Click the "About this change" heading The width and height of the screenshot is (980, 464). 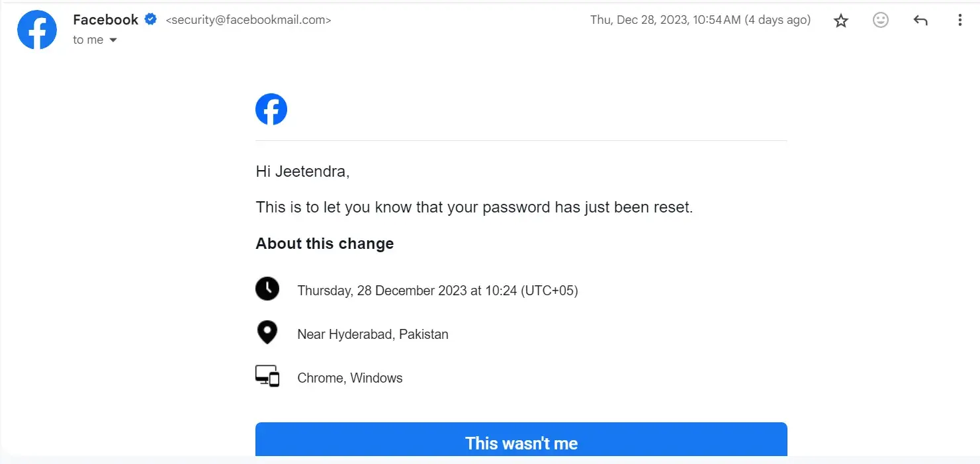pyautogui.click(x=325, y=244)
